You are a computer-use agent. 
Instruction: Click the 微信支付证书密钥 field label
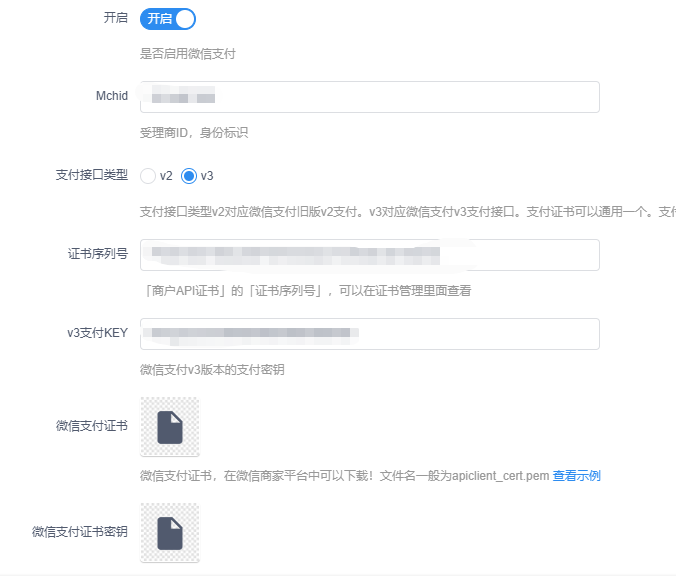79,532
